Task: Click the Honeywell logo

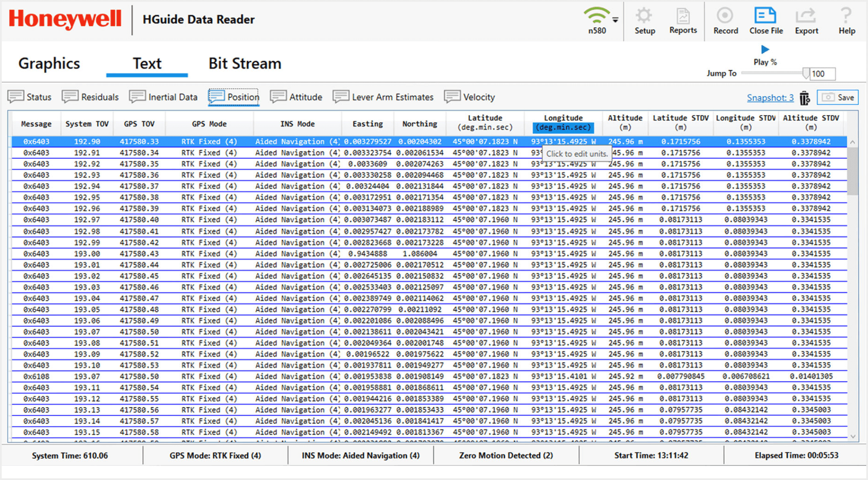Action: tap(65, 19)
